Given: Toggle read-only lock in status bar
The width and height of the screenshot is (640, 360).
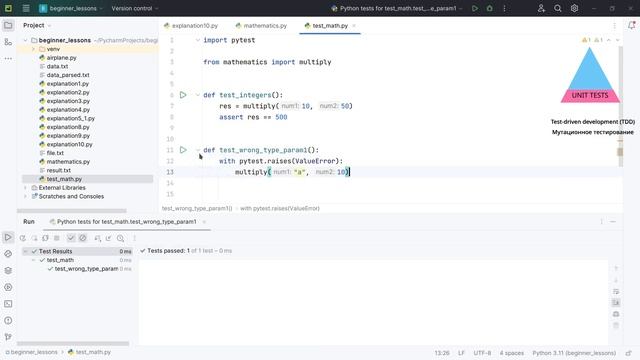Looking at the screenshot, I should point(629,353).
